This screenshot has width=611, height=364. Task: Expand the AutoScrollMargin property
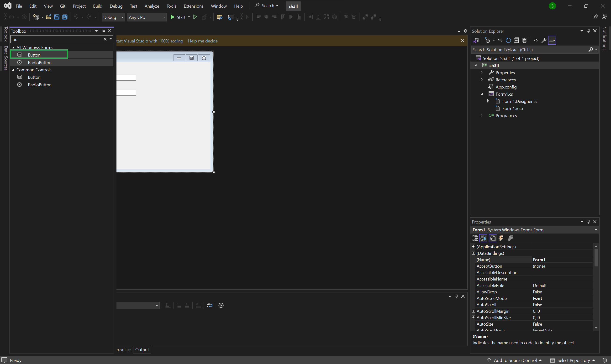coord(473,311)
